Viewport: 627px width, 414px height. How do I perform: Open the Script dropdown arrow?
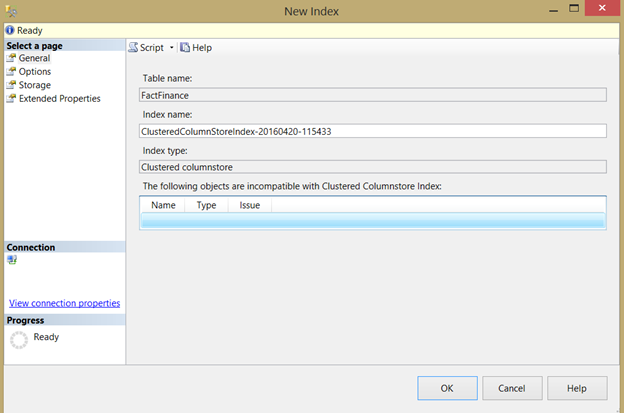pyautogui.click(x=172, y=48)
